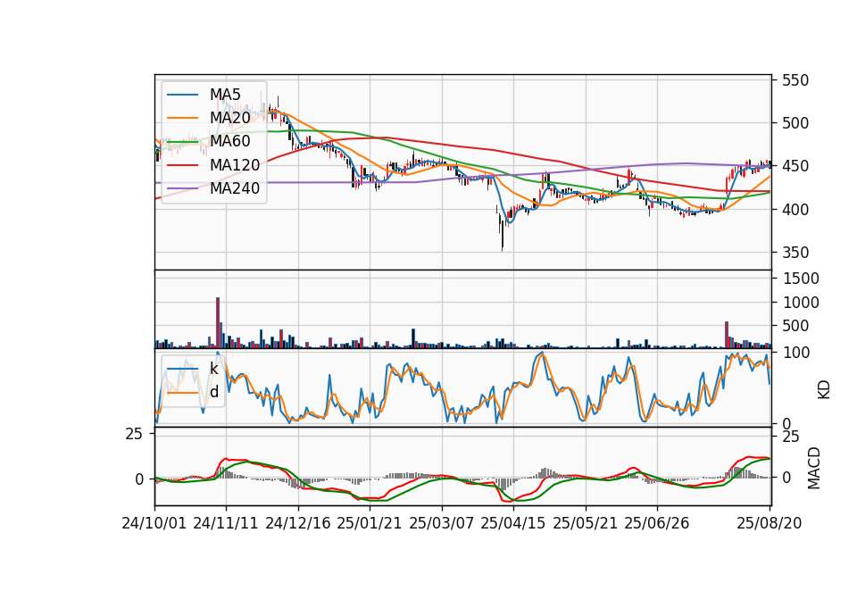Click the MACD axis title
Image resolution: width=857 pixels, height=616 pixels.
(x=814, y=469)
